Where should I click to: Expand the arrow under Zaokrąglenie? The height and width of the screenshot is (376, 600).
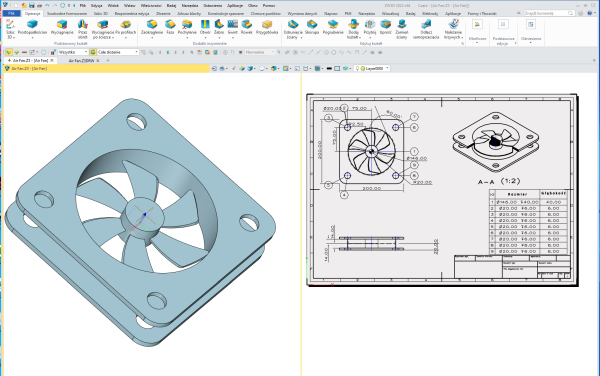click(x=152, y=38)
